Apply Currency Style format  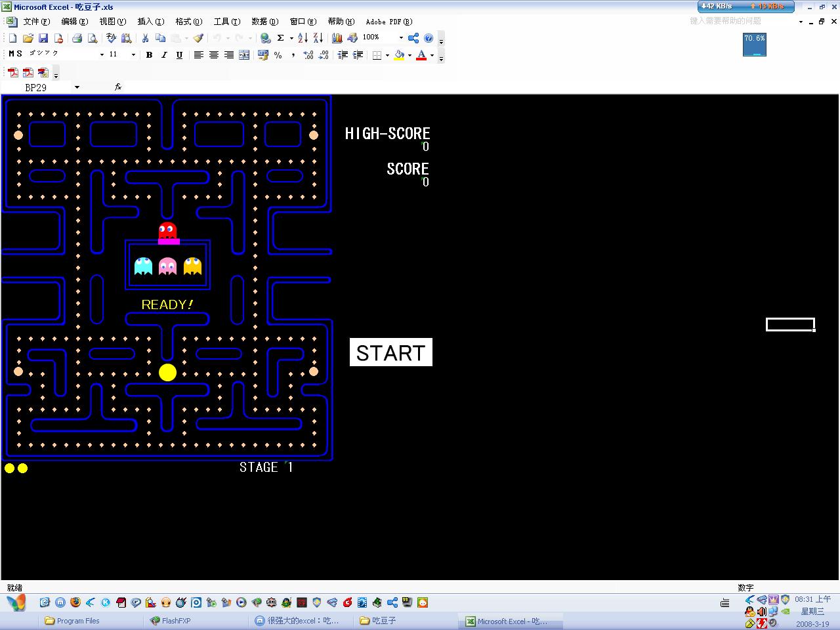[x=263, y=55]
